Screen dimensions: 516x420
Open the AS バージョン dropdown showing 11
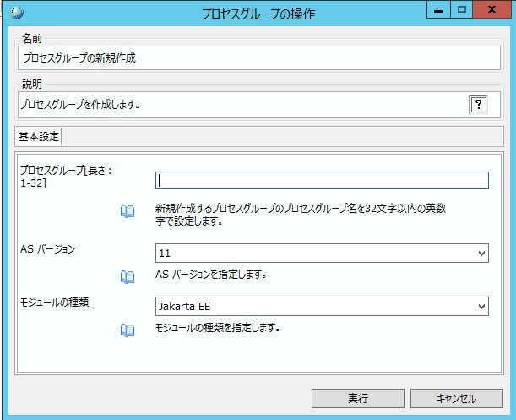[x=322, y=253]
